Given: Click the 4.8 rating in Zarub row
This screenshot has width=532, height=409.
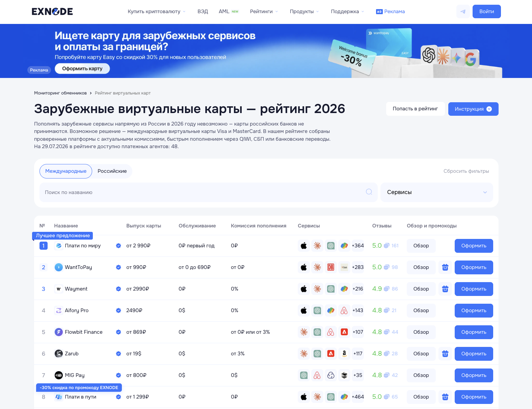Looking at the screenshot, I should click(377, 354).
